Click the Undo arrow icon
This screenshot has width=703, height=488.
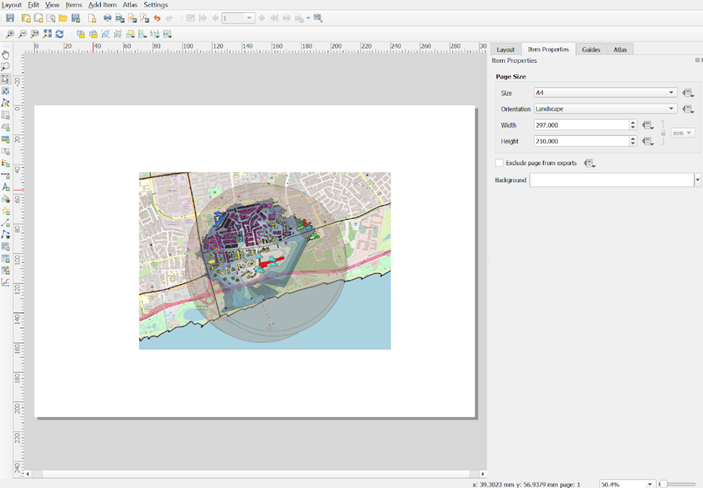coord(157,18)
